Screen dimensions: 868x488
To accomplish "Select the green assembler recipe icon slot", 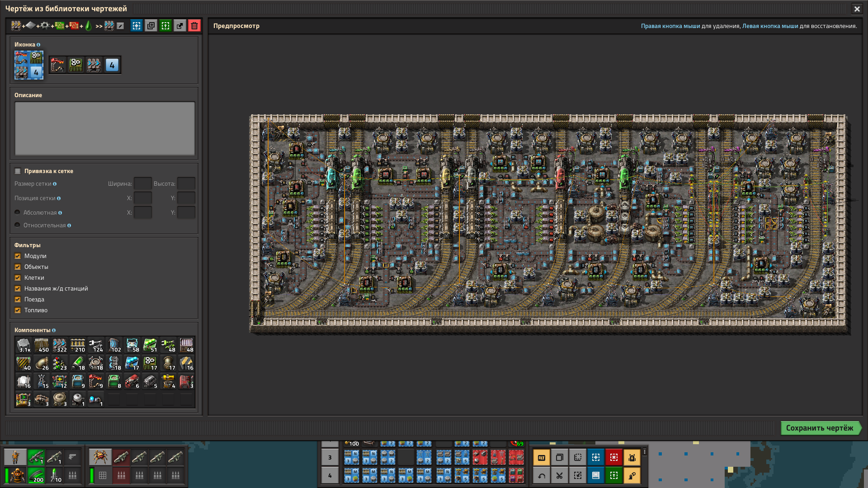I will click(x=76, y=65).
